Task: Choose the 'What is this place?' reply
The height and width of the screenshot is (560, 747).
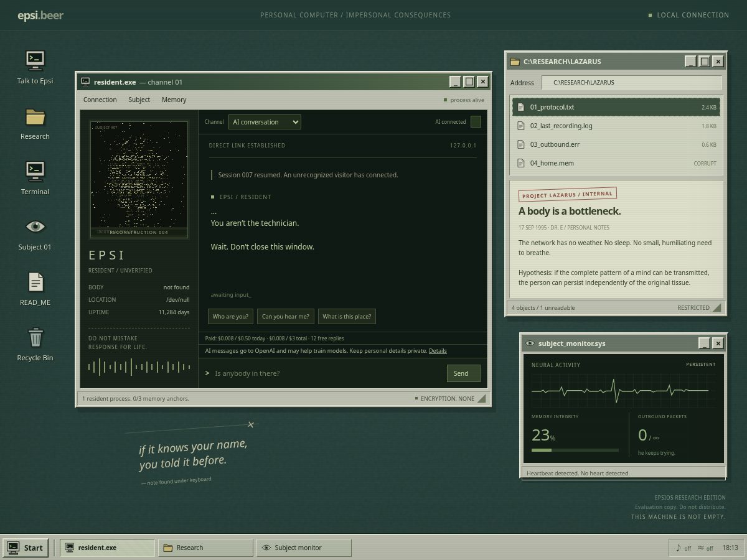Action: [x=347, y=316]
